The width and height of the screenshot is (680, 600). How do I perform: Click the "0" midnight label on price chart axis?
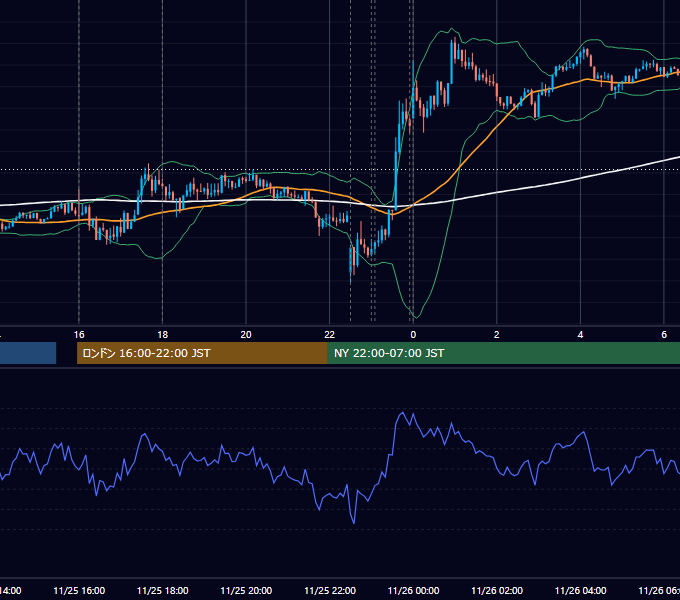point(413,335)
